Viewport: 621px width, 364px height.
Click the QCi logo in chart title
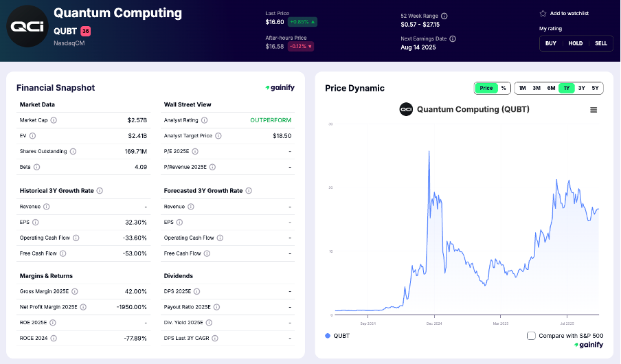coord(406,109)
